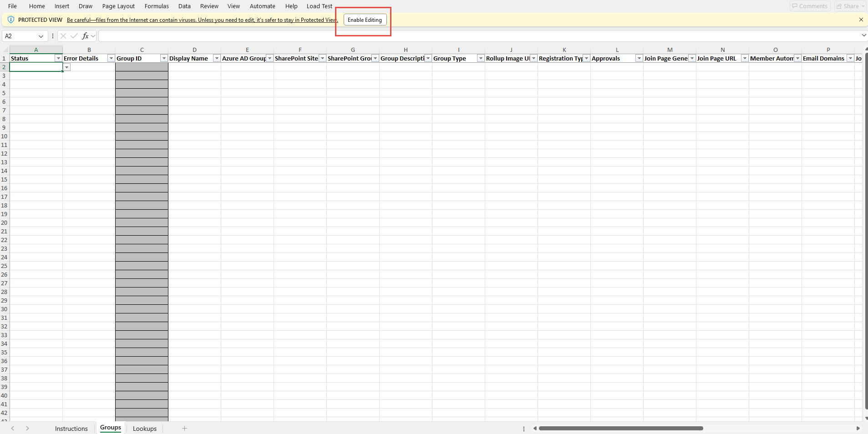Open the Azure AD Group filter dropdown
The width and height of the screenshot is (868, 434).
click(269, 58)
